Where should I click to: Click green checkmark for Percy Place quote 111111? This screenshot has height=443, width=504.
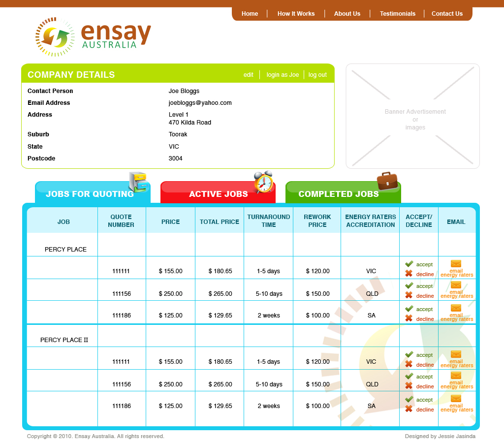(x=409, y=264)
